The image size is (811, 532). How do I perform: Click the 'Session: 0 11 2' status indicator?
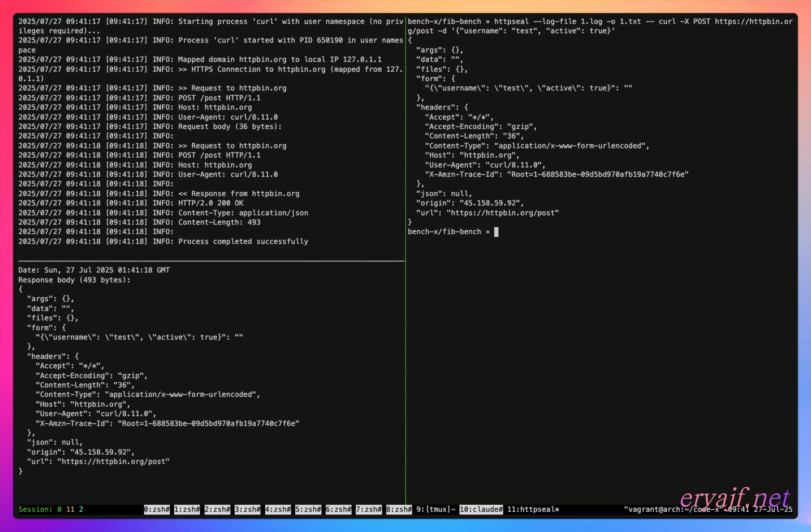click(x=51, y=509)
